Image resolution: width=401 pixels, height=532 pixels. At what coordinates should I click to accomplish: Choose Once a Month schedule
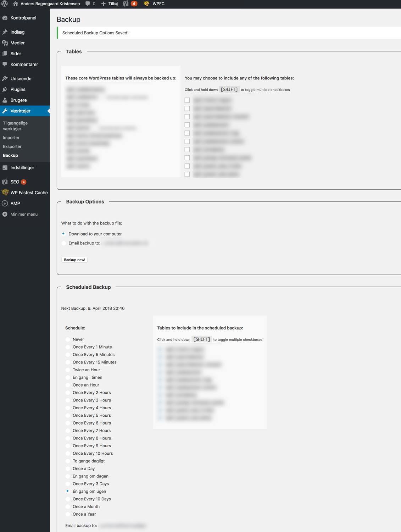68,506
